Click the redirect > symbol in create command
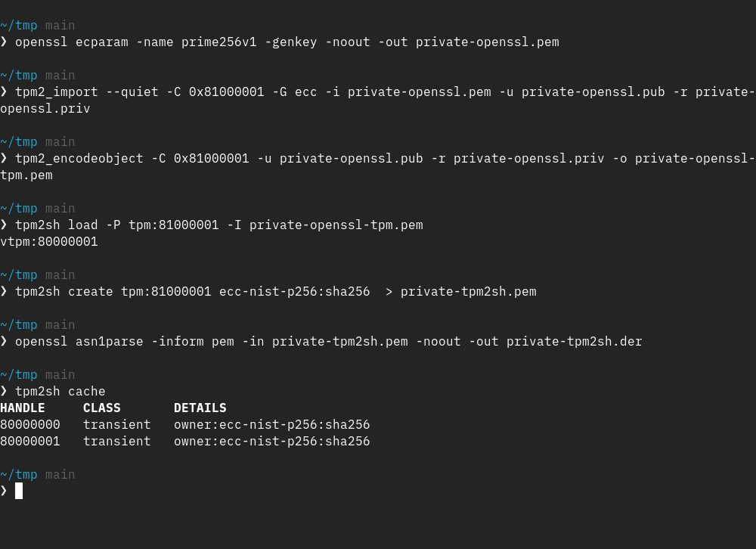The height and width of the screenshot is (549, 756). (389, 291)
